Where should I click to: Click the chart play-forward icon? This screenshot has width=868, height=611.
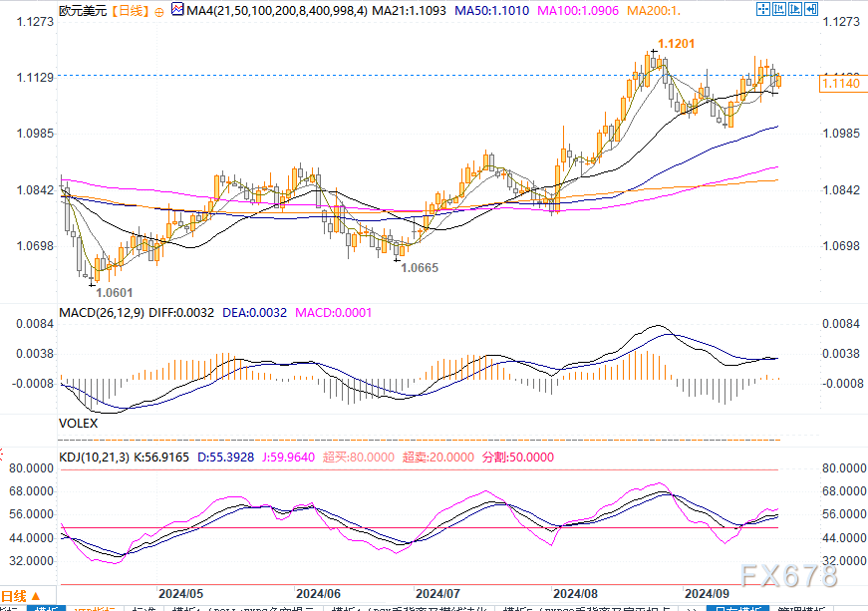coord(795,9)
